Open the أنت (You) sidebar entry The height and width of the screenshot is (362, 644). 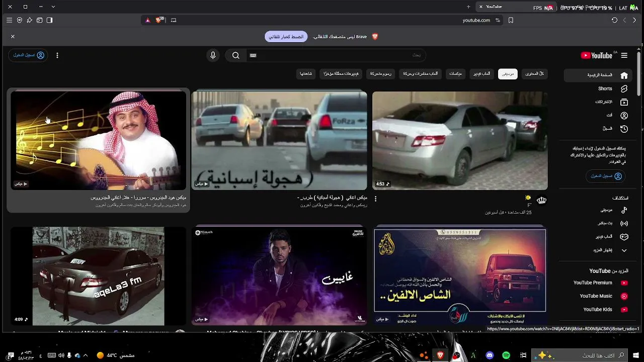[598, 115]
